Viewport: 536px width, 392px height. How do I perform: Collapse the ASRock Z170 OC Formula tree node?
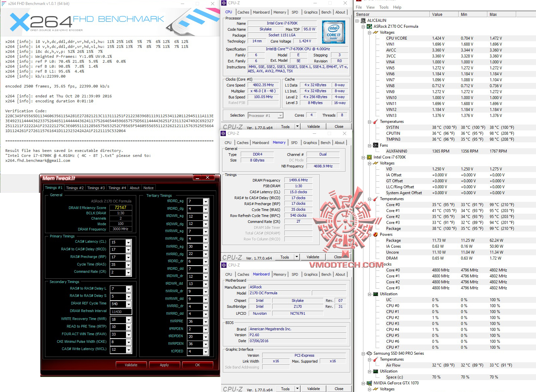pyautogui.click(x=363, y=26)
